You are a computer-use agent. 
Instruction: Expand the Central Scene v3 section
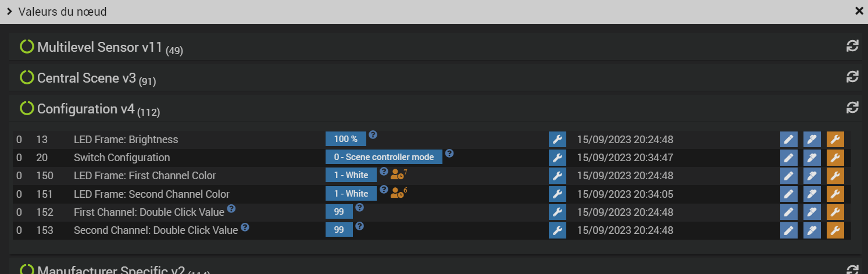(x=86, y=78)
